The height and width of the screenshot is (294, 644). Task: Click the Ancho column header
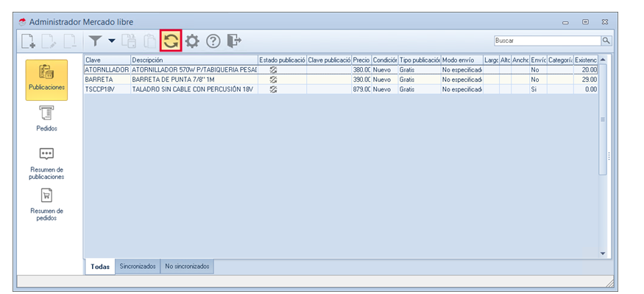point(521,60)
